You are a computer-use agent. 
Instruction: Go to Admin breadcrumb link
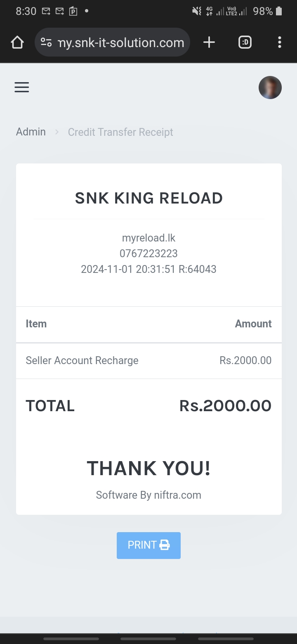pos(31,132)
